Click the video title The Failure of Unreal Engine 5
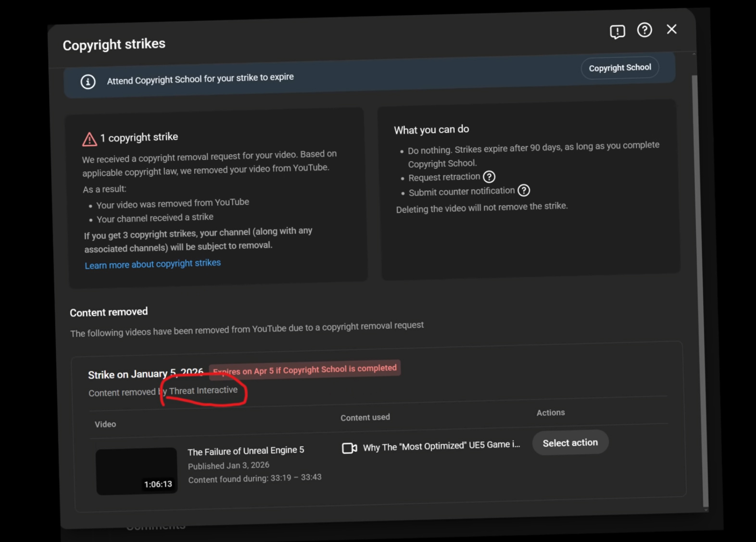The image size is (756, 542). coord(246,451)
